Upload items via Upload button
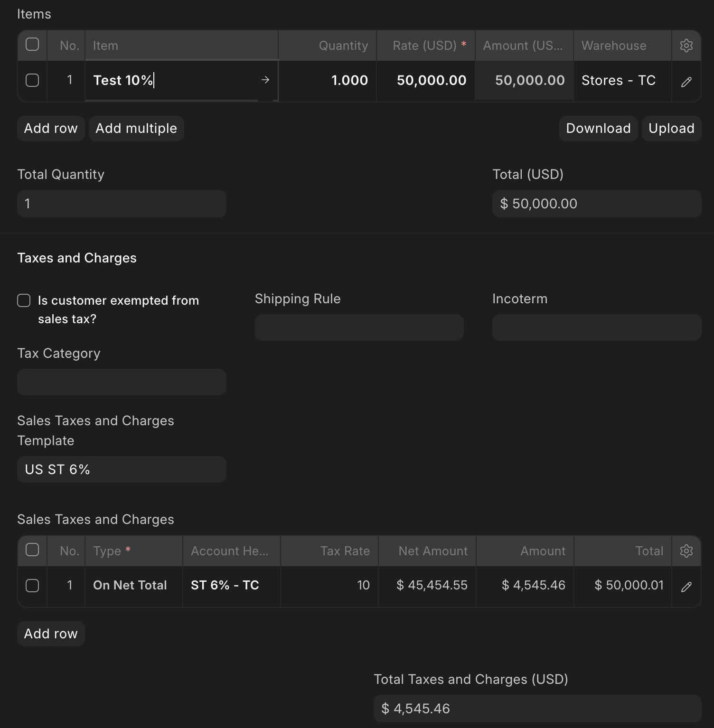The height and width of the screenshot is (728, 714). pos(671,129)
